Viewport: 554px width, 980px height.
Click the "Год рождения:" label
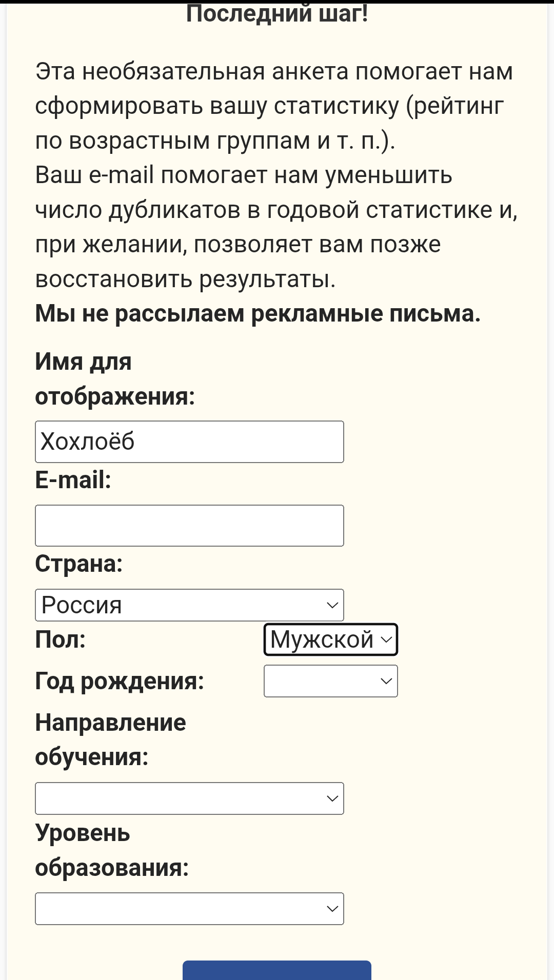(120, 681)
